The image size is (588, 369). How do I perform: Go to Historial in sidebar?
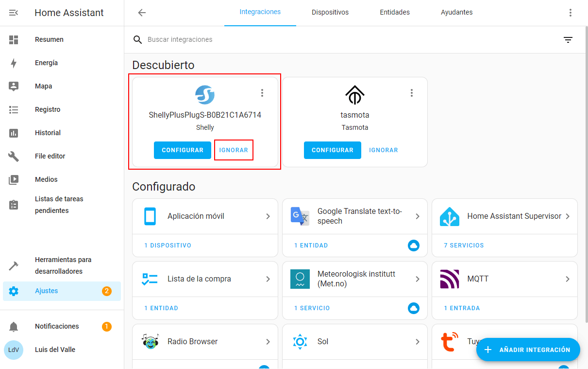(48, 133)
